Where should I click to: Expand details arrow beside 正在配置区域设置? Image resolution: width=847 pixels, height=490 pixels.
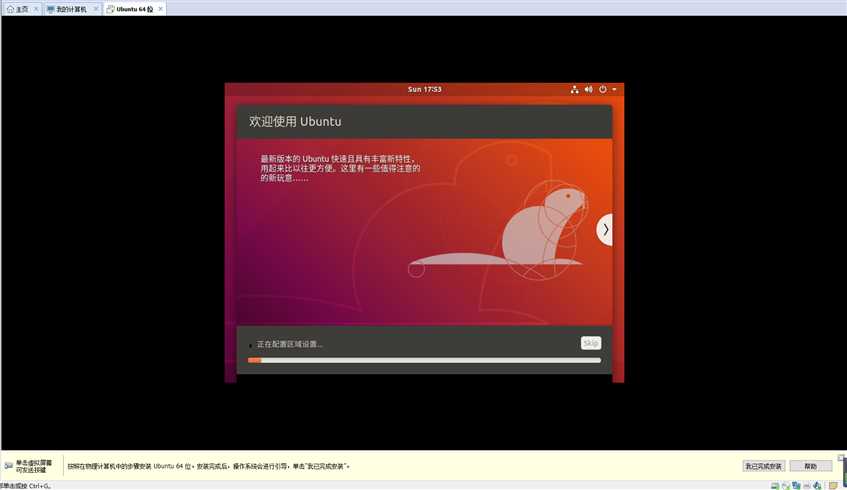(251, 345)
